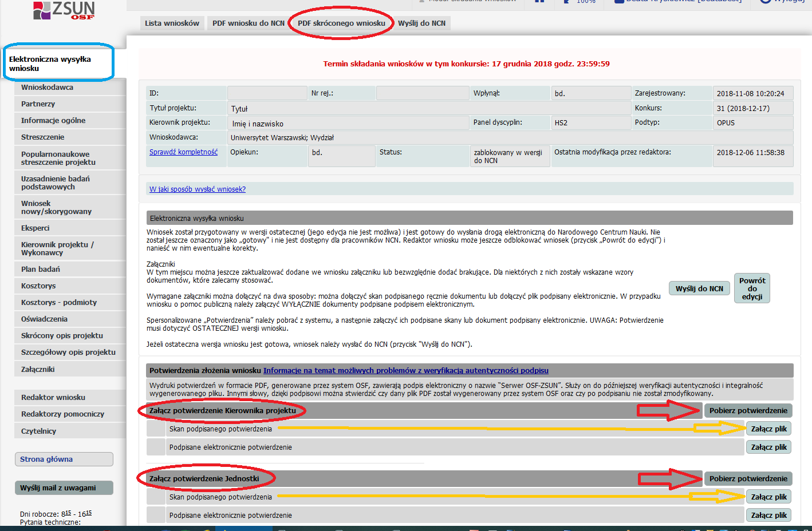Open the Lista wniosków tab
Screen dimensions: 812x531
[x=172, y=23]
